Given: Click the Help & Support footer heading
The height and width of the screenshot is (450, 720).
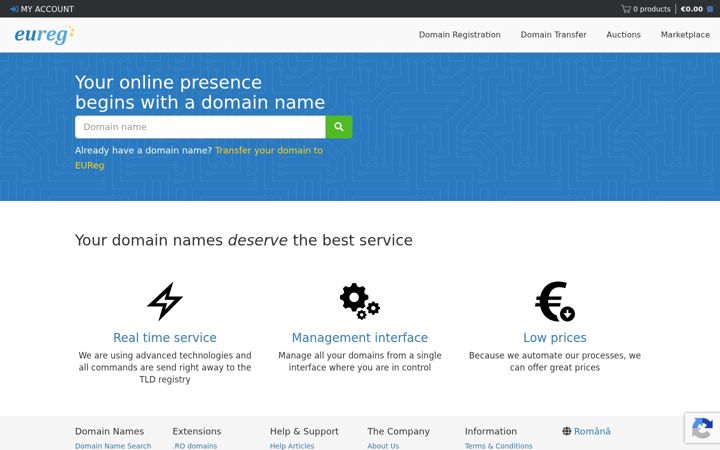Looking at the screenshot, I should (304, 431).
